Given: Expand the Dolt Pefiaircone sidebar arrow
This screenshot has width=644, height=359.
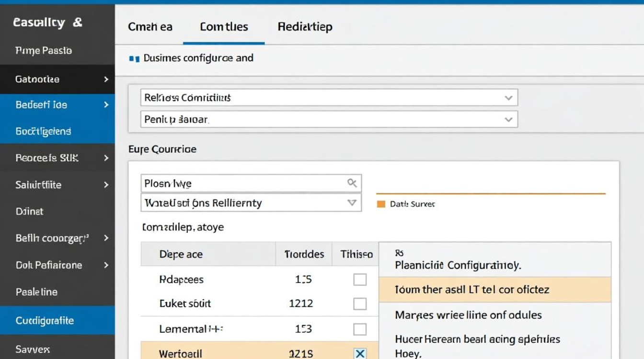Looking at the screenshot, I should [x=106, y=265].
